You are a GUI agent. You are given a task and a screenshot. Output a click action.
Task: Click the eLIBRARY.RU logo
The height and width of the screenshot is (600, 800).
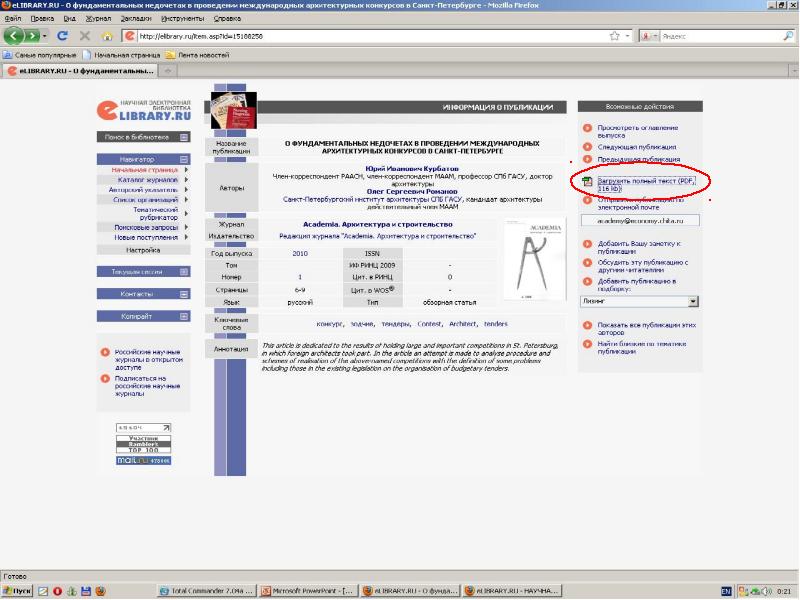(144, 110)
